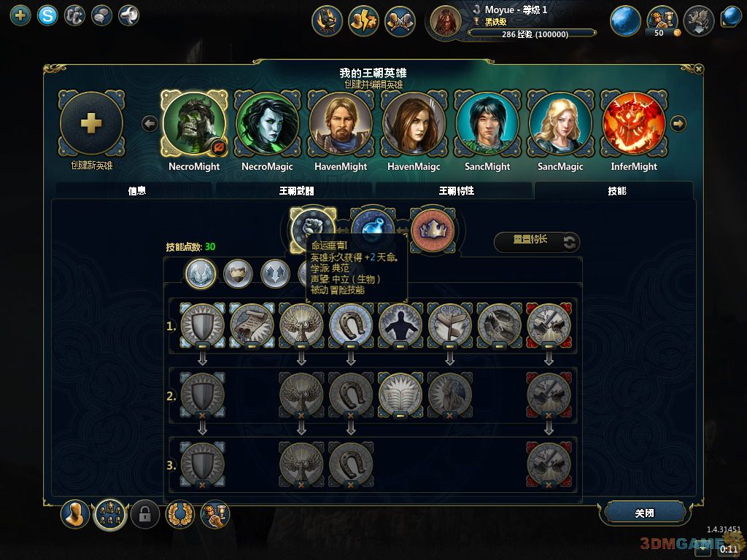Select the horseshoe skill in row 1

pyautogui.click(x=351, y=326)
